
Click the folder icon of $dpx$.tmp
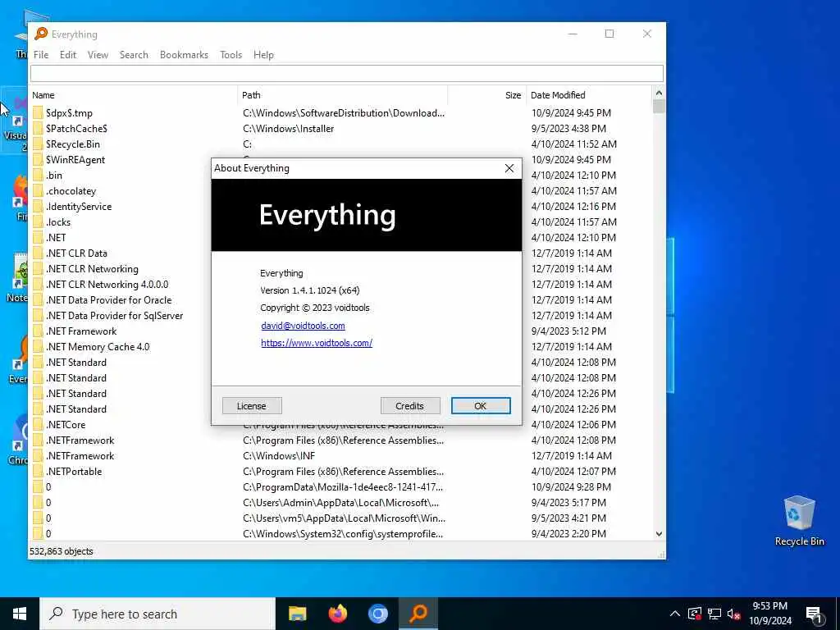38,113
